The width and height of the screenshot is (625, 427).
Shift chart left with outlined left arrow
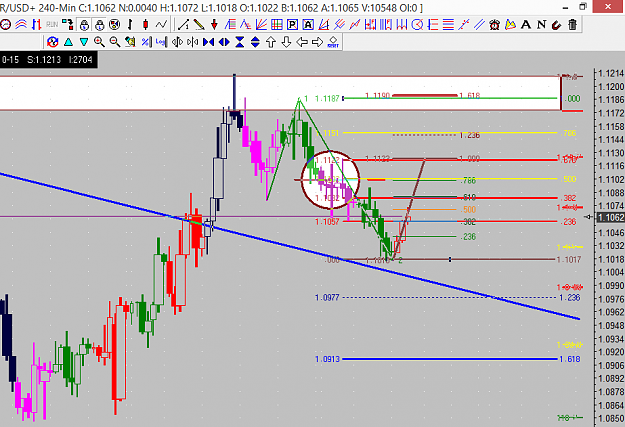pyautogui.click(x=302, y=41)
